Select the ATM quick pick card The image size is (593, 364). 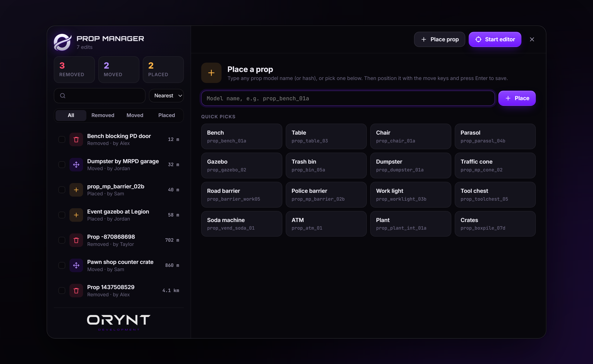pos(326,224)
